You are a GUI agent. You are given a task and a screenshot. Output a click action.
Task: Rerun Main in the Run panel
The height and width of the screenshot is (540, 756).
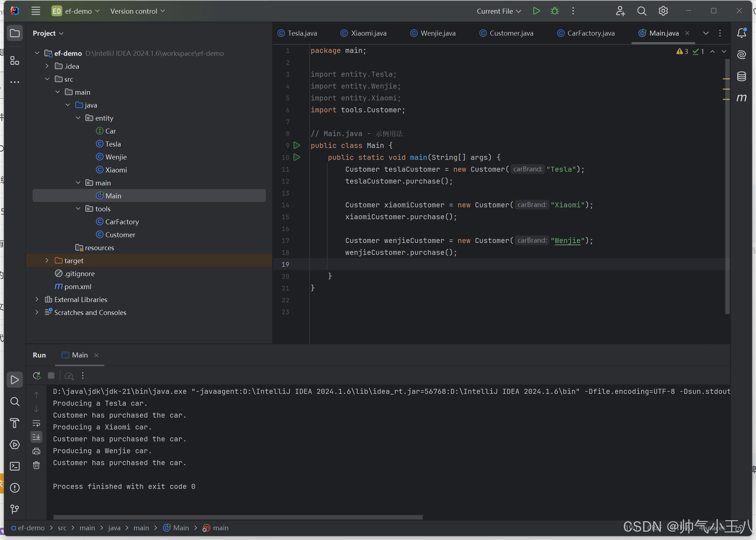(36, 376)
